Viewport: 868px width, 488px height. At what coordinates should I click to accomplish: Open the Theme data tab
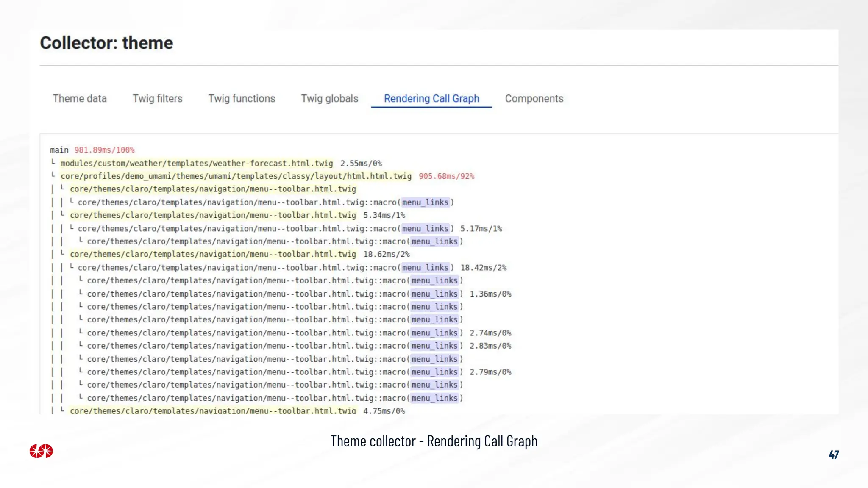coord(80,99)
